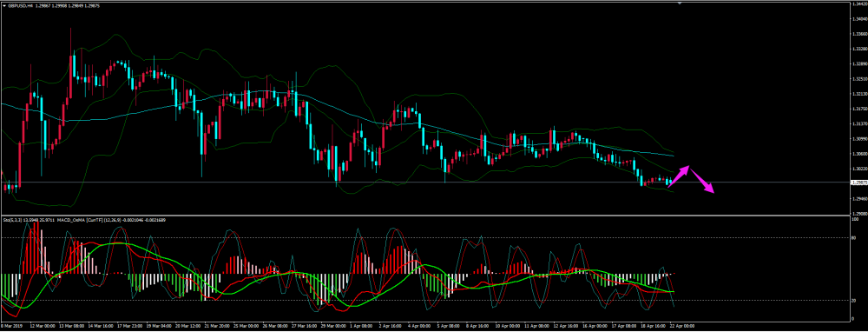
Task: Open the chart menu triangle beside GBPUSD,H4
Action: point(3,5)
